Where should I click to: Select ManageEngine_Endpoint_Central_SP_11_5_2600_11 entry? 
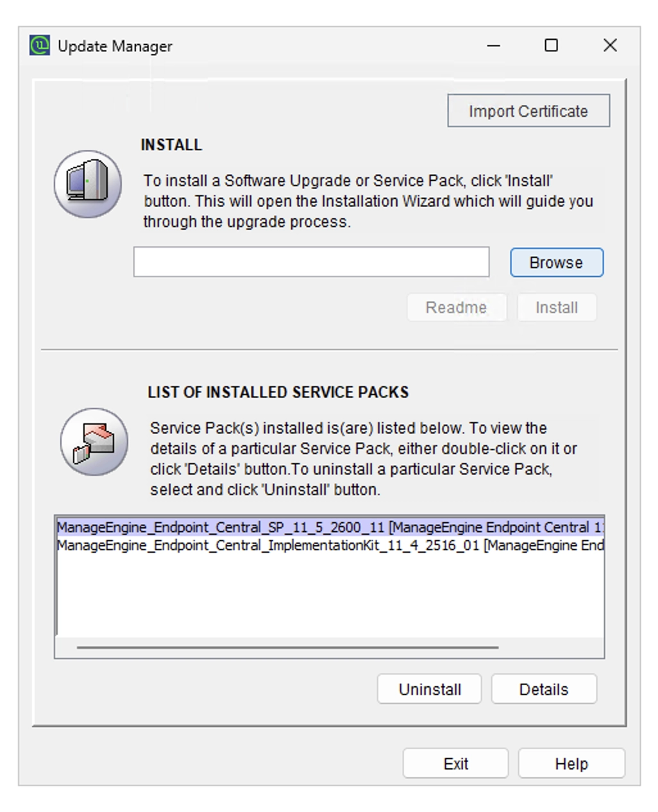330,527
